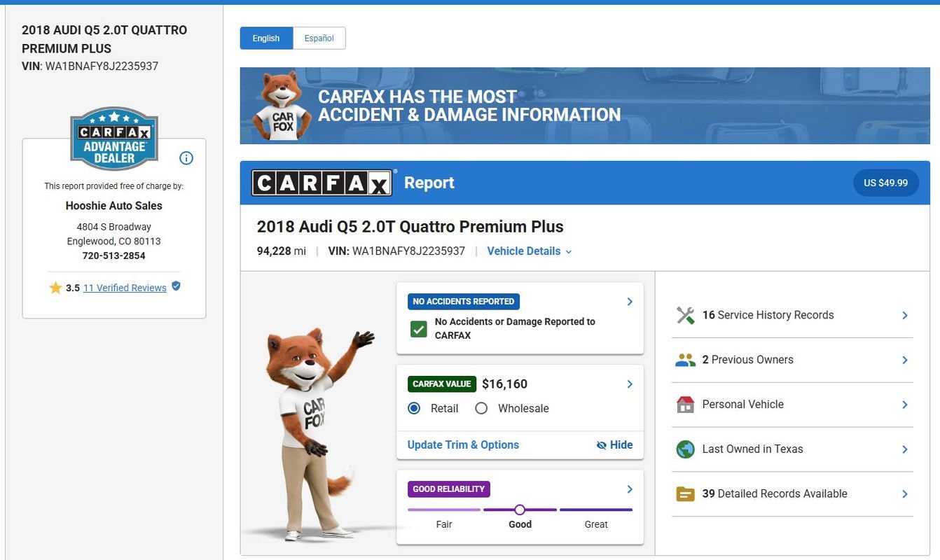
Task: Expand the Vehicle Details dropdown
Action: (x=530, y=251)
